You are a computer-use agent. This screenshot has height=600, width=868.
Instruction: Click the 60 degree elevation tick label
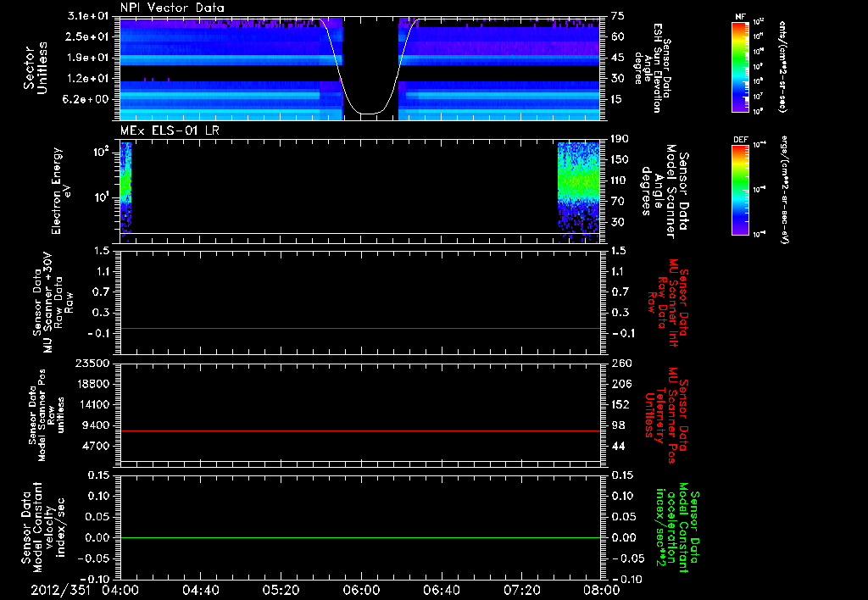[618, 36]
